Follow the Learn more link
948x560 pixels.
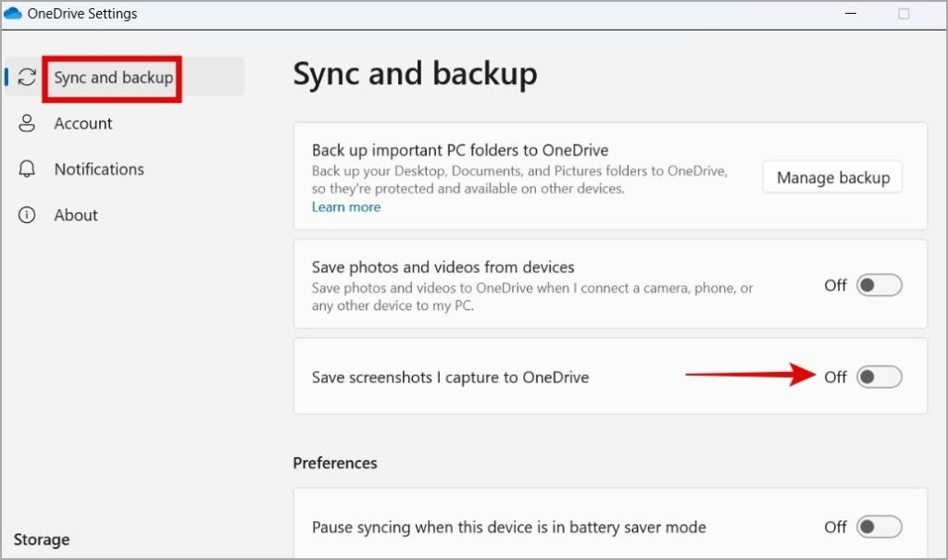tap(346, 206)
